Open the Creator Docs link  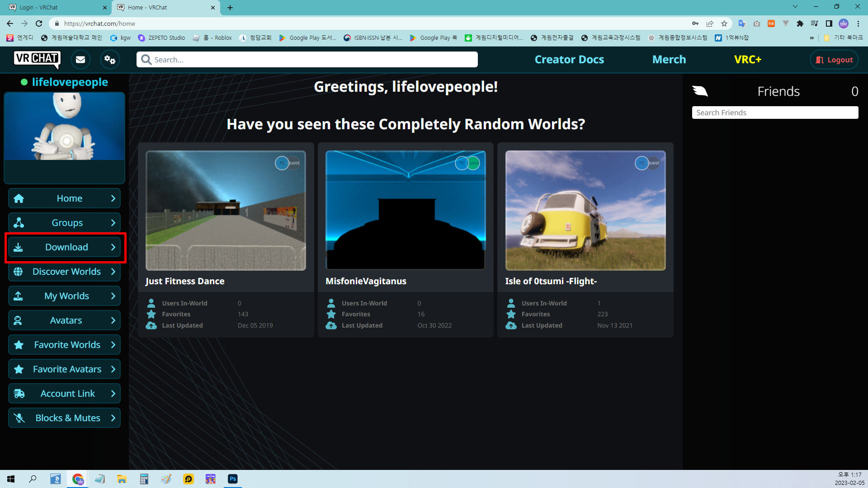pos(569,60)
